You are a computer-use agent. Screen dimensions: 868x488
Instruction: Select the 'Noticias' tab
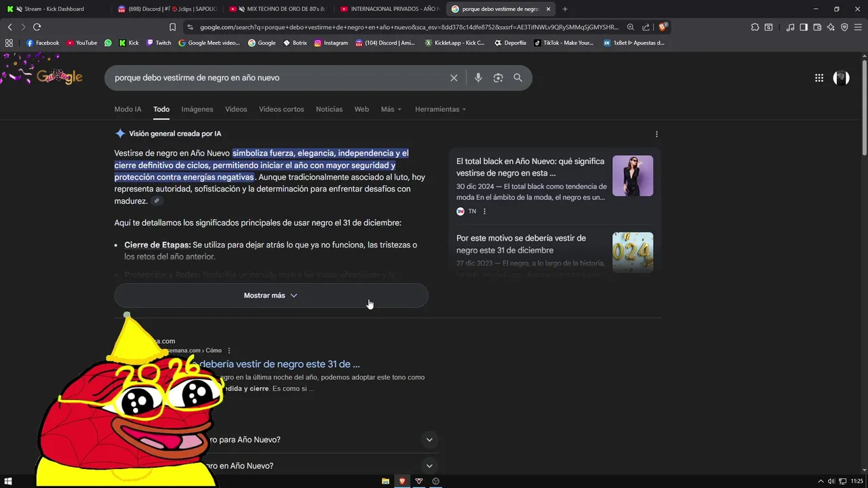pos(329,109)
